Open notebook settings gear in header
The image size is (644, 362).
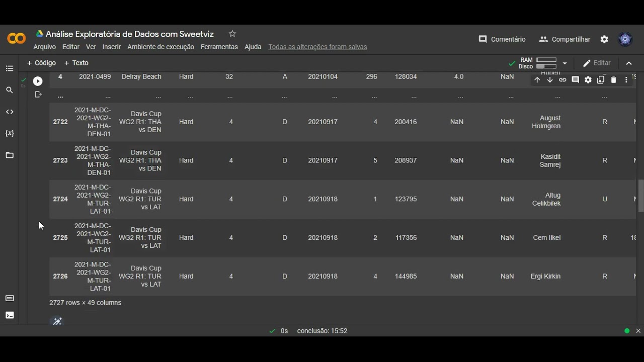[604, 39]
